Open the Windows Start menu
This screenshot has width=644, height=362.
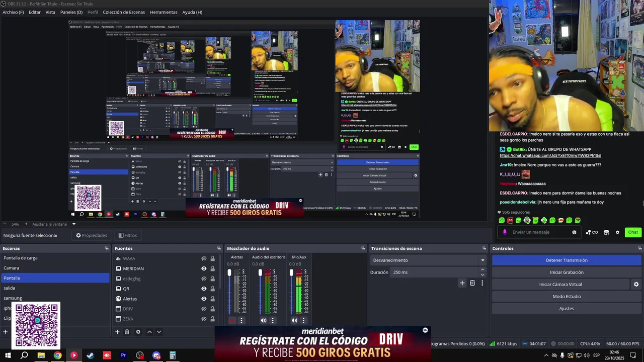pyautogui.click(x=8, y=355)
